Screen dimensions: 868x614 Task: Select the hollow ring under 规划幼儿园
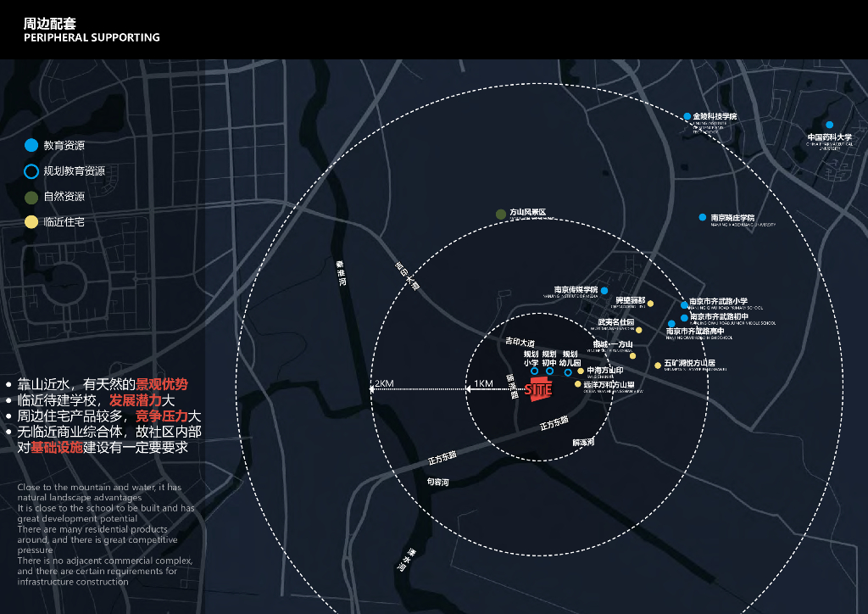coord(568,372)
